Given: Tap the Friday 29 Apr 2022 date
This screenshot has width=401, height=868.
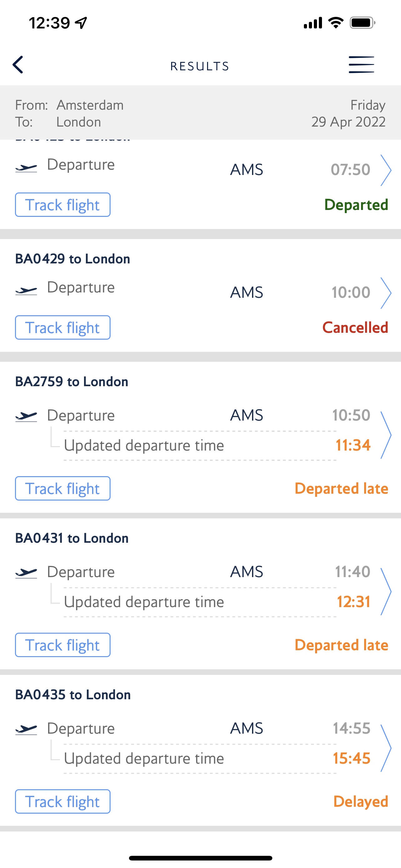Looking at the screenshot, I should (x=348, y=113).
